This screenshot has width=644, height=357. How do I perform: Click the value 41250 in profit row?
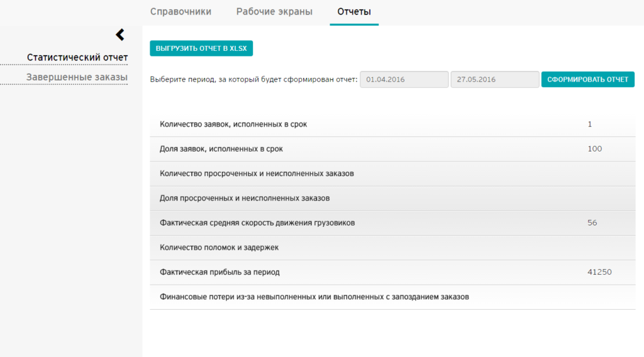(x=599, y=272)
